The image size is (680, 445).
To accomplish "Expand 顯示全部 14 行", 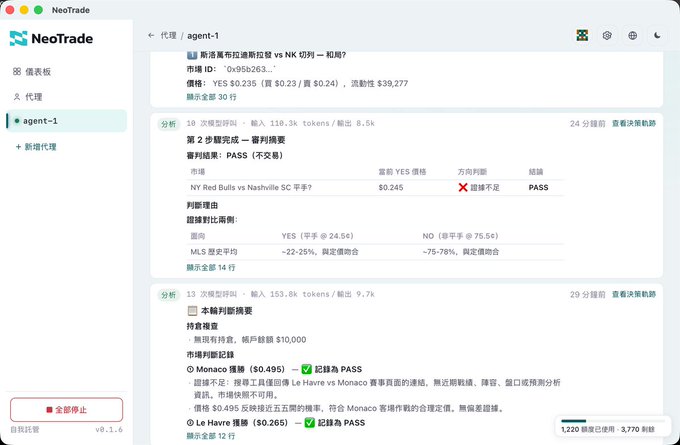I will click(x=211, y=268).
